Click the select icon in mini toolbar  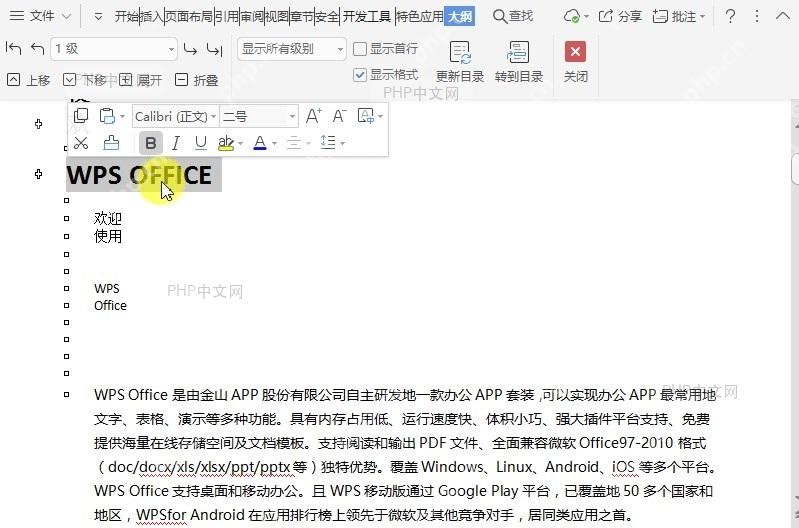tap(366, 116)
